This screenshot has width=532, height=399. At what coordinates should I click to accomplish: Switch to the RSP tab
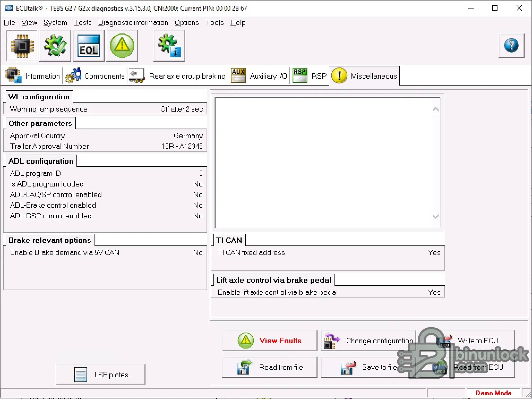[x=309, y=76]
